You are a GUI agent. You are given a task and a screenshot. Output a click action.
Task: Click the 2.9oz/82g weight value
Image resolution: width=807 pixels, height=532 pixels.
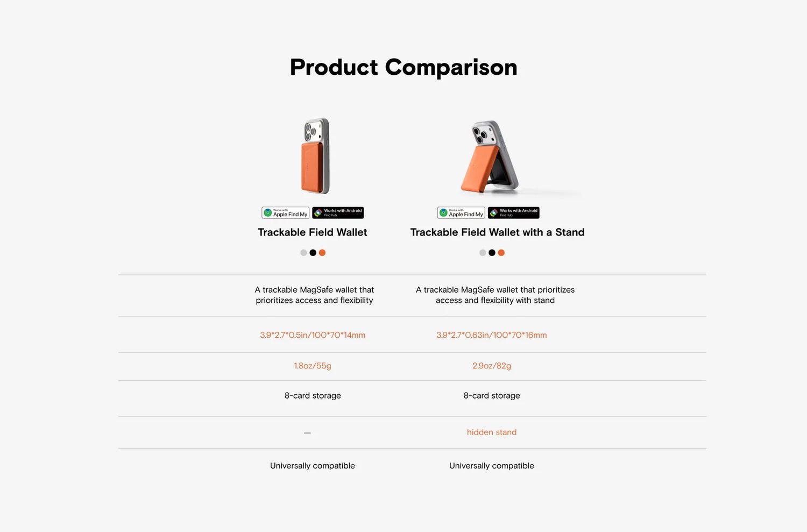pos(492,366)
